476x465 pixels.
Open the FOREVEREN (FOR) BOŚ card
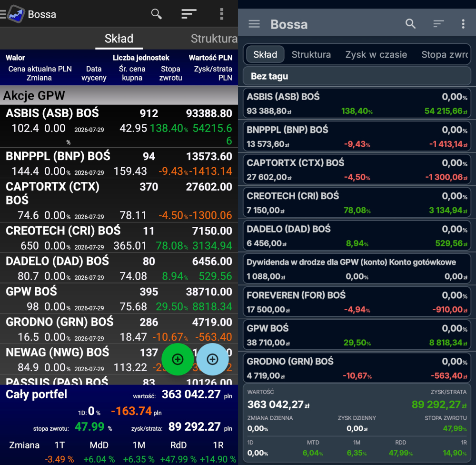tap(357, 302)
